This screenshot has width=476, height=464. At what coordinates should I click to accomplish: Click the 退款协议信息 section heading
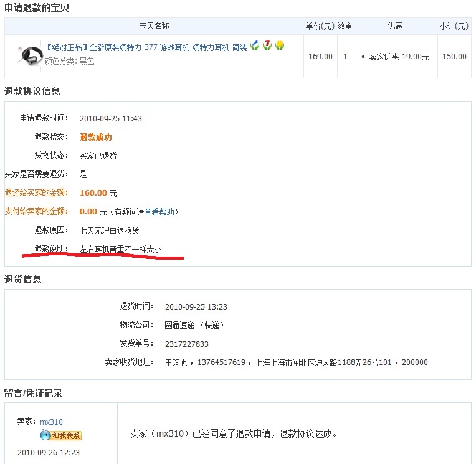32,91
